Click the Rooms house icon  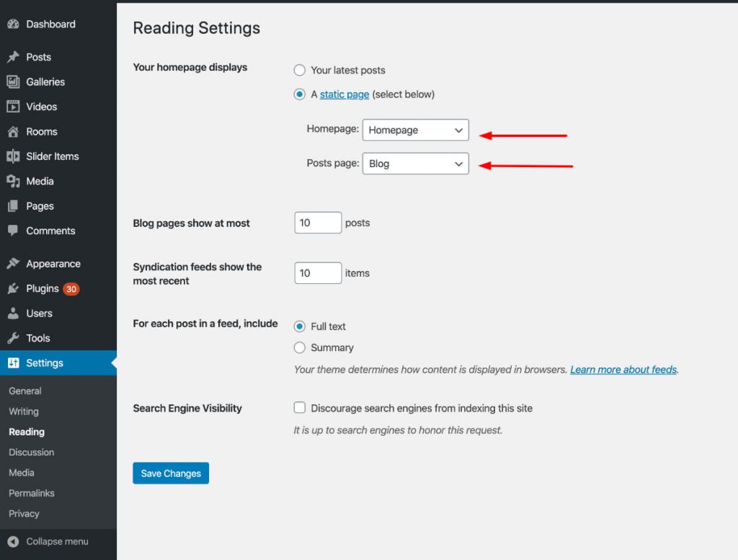pos(13,132)
